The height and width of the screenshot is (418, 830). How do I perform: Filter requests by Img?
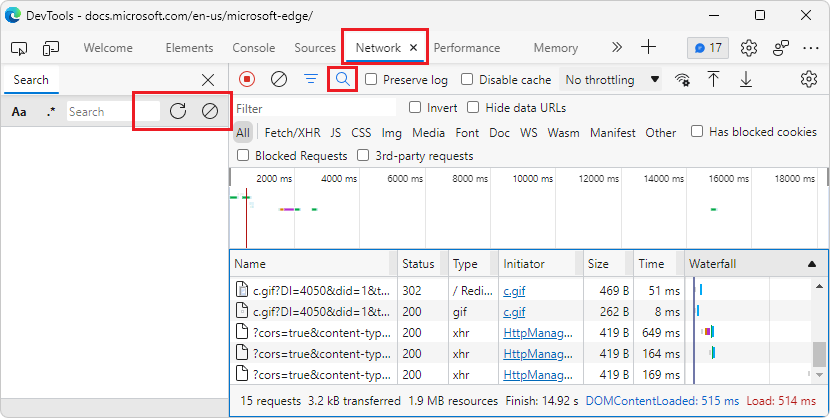392,133
